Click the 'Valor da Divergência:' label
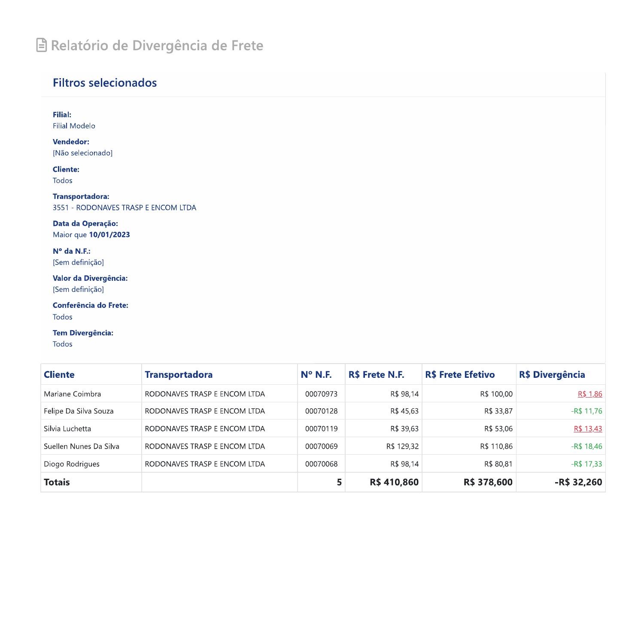Screen dimensions: 644x644 tap(90, 278)
